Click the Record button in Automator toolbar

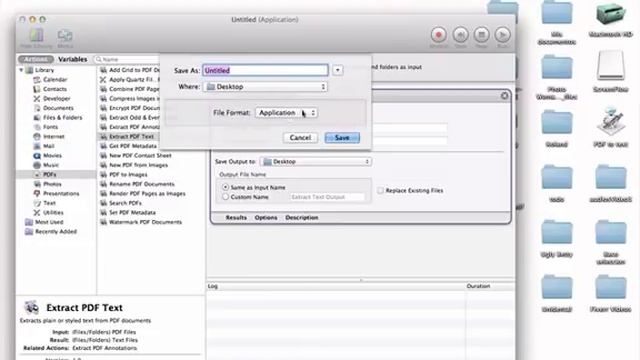(x=439, y=35)
